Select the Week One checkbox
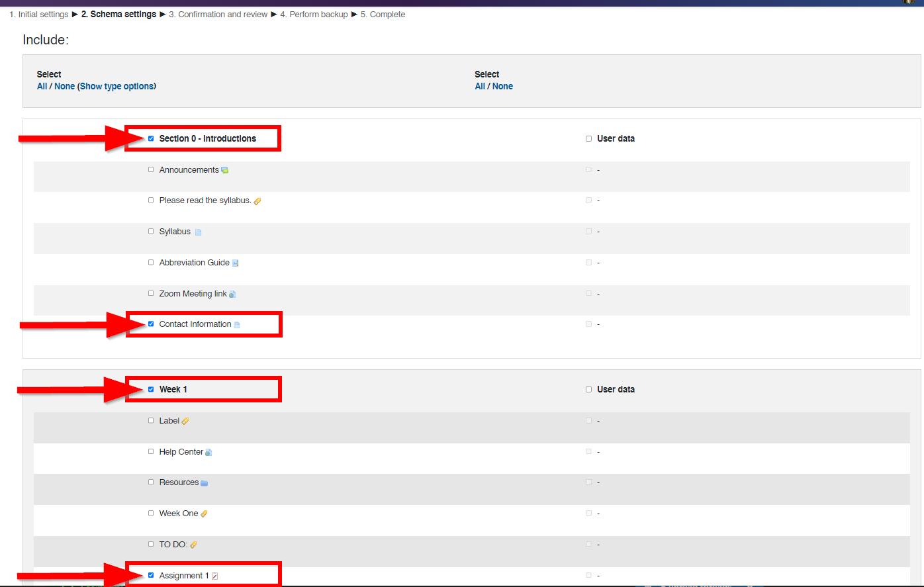Screen dimensions: 924x587 [x=151, y=513]
